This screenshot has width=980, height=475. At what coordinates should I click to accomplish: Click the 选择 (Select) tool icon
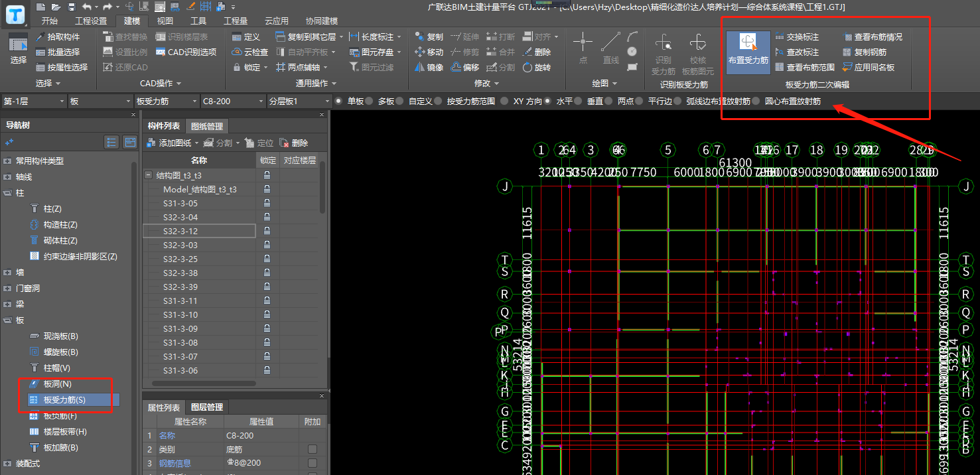pyautogui.click(x=18, y=50)
